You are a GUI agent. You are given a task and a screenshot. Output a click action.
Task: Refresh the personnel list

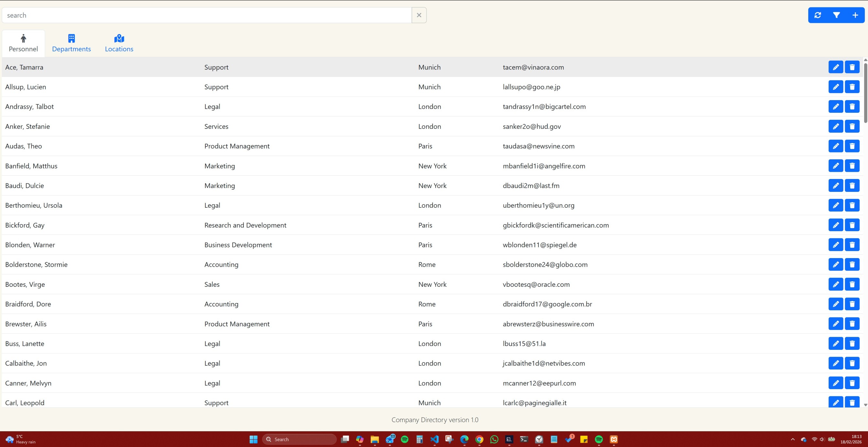[818, 15]
